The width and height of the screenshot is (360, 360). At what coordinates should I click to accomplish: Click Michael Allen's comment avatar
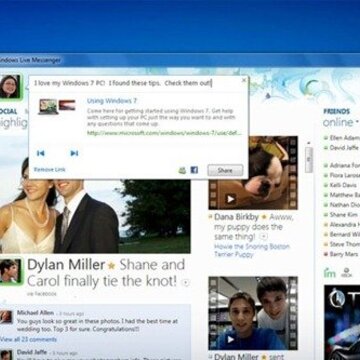point(6,317)
